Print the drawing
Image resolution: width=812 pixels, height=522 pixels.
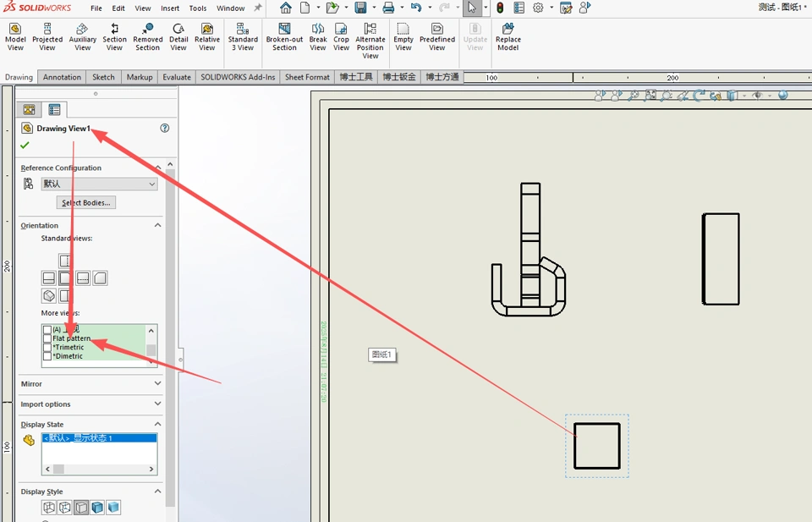pos(388,8)
